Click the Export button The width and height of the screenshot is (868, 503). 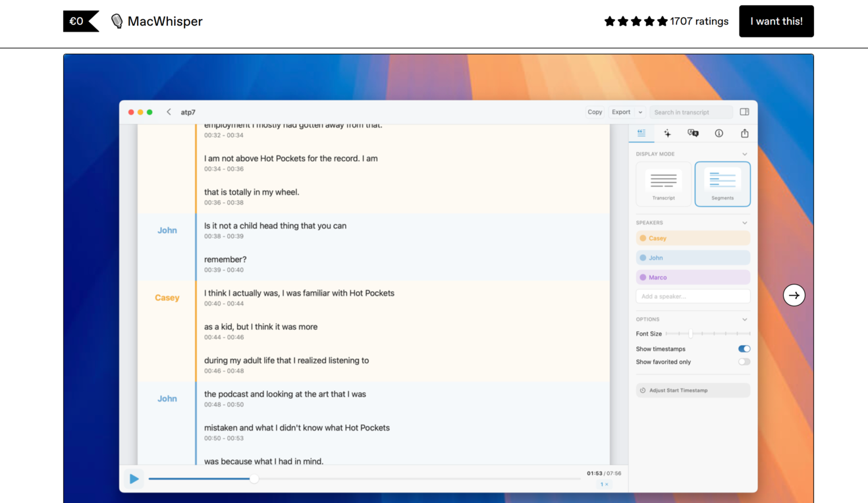(x=621, y=112)
